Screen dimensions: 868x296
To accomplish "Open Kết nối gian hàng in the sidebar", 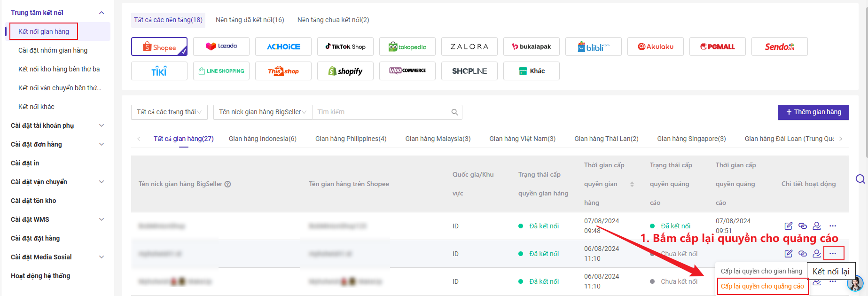I will tap(44, 31).
